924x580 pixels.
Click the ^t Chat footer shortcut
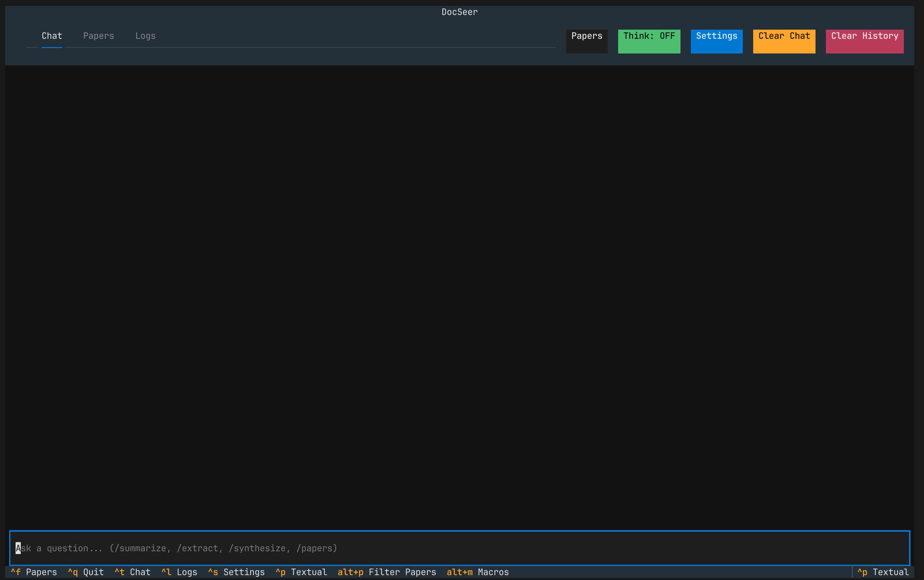[x=132, y=572]
